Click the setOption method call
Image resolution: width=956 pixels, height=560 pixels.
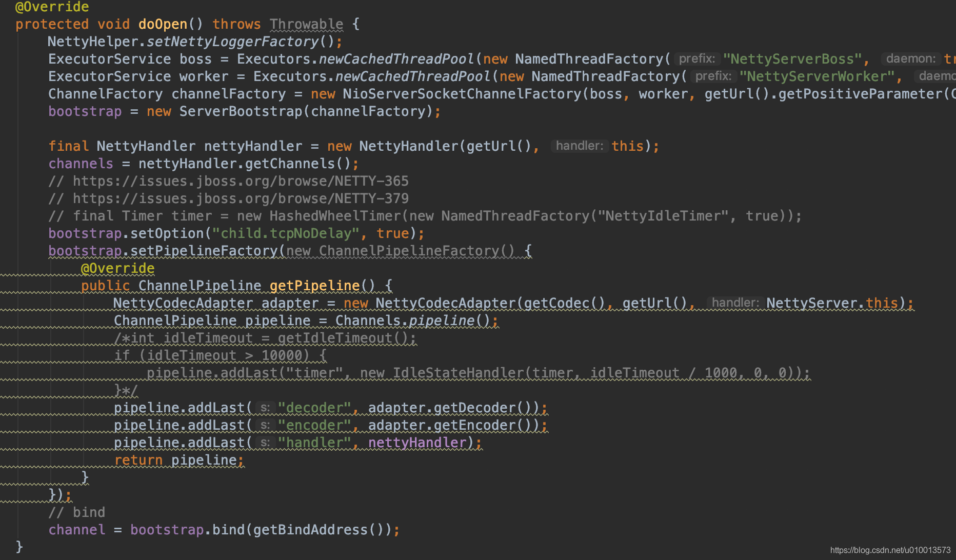coord(167,233)
